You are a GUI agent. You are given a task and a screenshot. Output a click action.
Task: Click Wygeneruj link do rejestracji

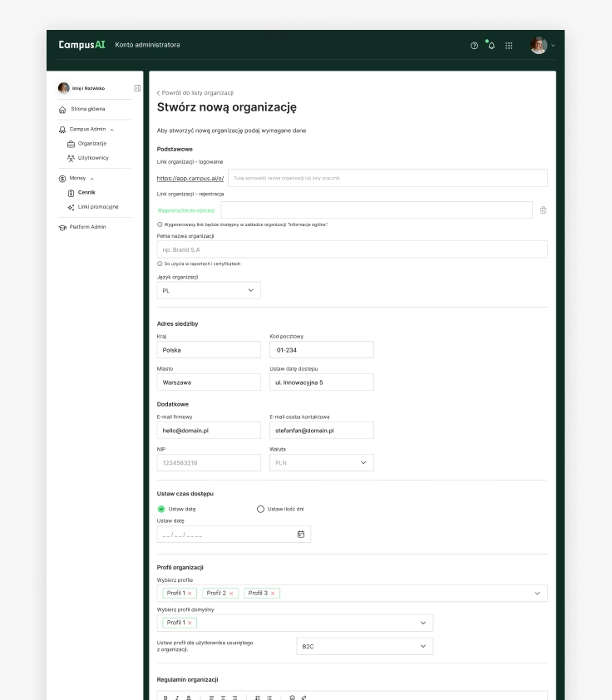coord(186,210)
